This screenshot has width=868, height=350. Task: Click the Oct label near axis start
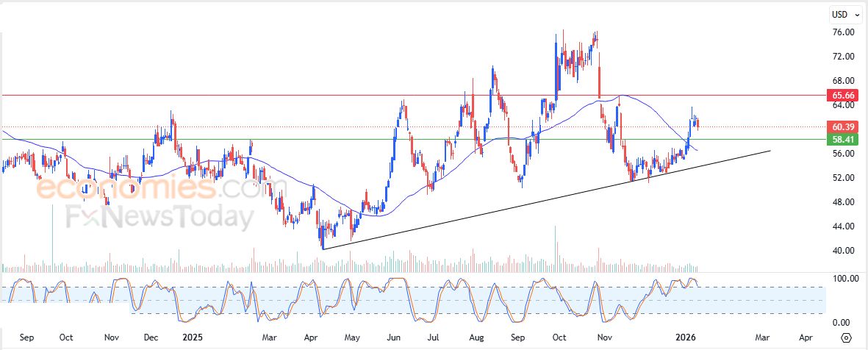point(66,337)
